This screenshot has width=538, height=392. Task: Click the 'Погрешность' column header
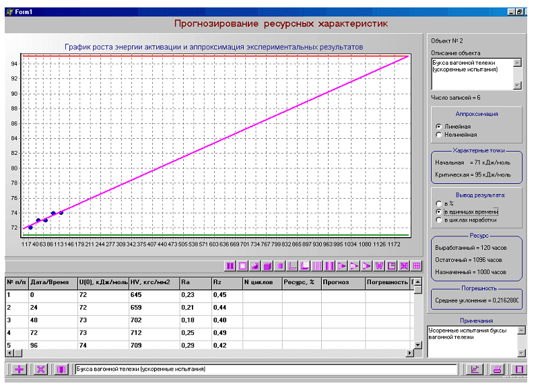pos(387,282)
